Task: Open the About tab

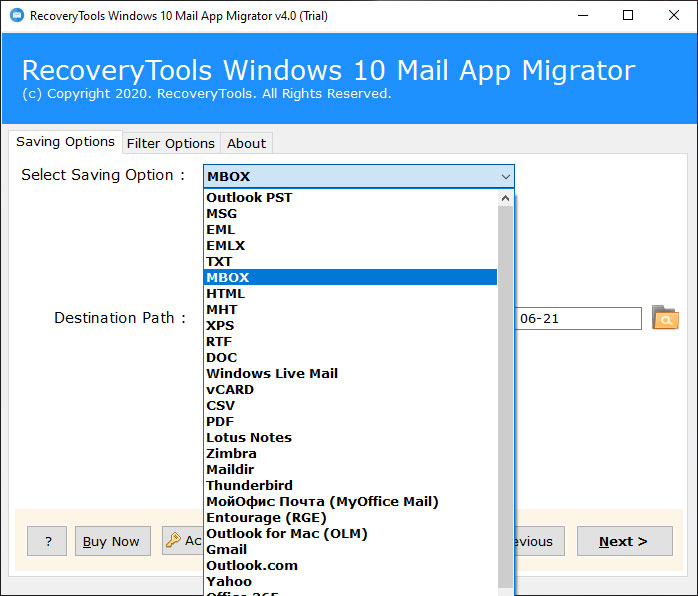Action: (x=246, y=143)
